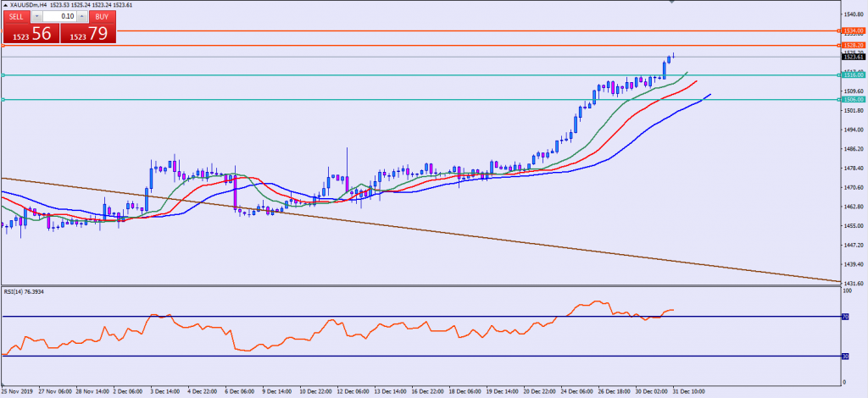Click the 0.10 volume input field
This screenshot has height=398, width=868.
point(59,16)
